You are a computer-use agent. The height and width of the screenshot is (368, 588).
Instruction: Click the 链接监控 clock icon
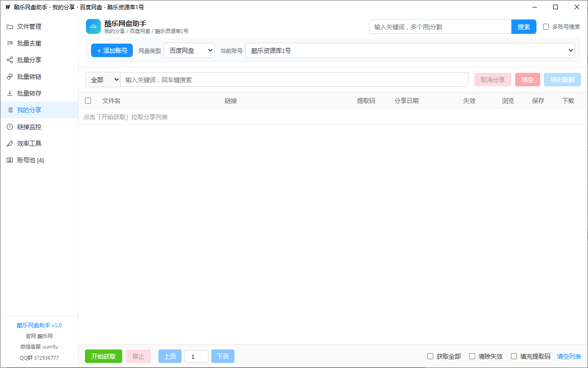pyautogui.click(x=10, y=127)
